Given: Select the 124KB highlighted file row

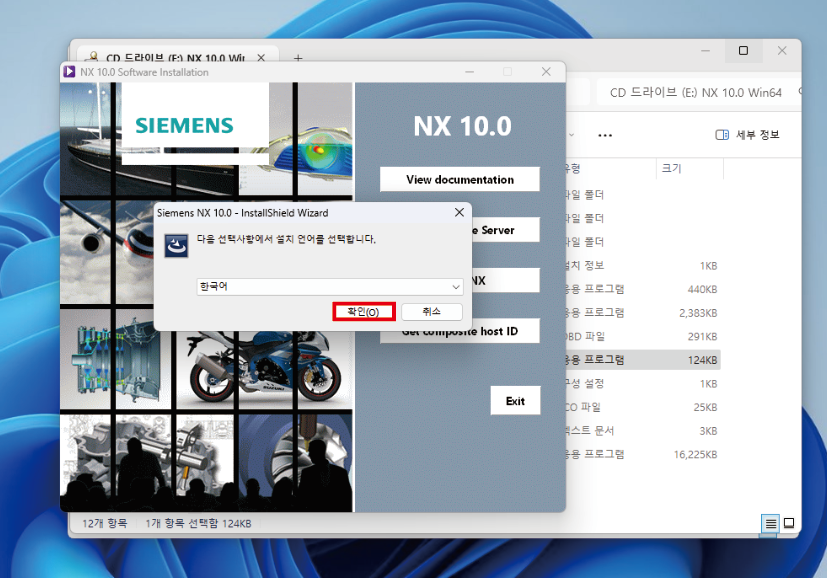Looking at the screenshot, I should tap(643, 360).
